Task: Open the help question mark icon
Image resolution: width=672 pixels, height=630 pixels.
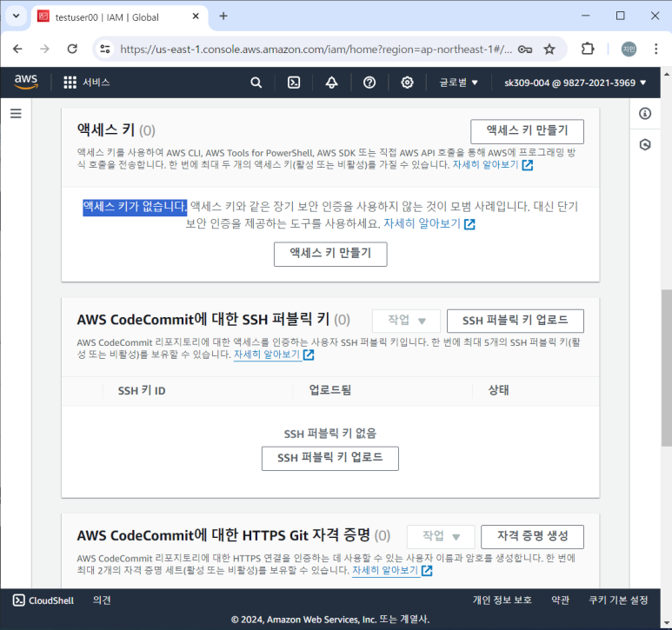Action: 369,83
